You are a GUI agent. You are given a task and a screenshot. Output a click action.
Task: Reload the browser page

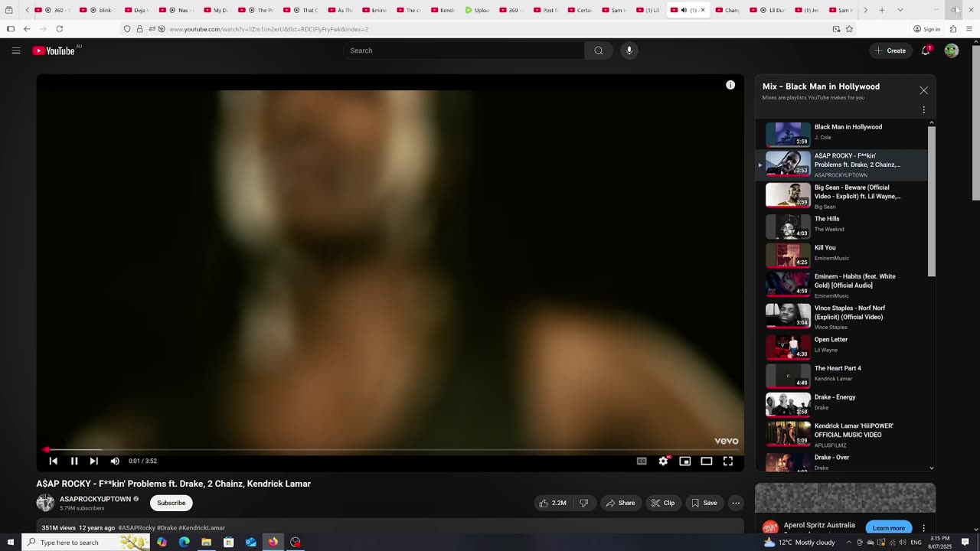click(x=59, y=29)
